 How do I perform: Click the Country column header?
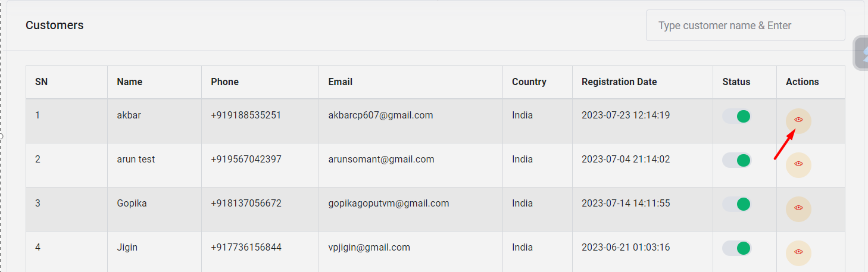tap(529, 82)
